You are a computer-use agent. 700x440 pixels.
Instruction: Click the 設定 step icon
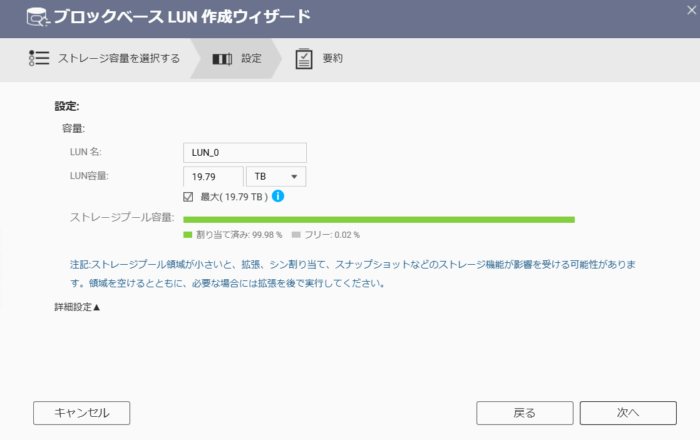tap(223, 58)
